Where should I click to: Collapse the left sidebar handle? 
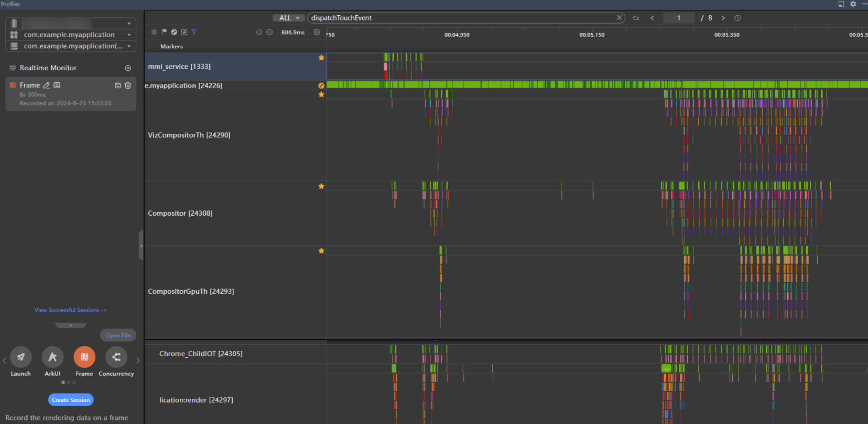click(x=141, y=245)
